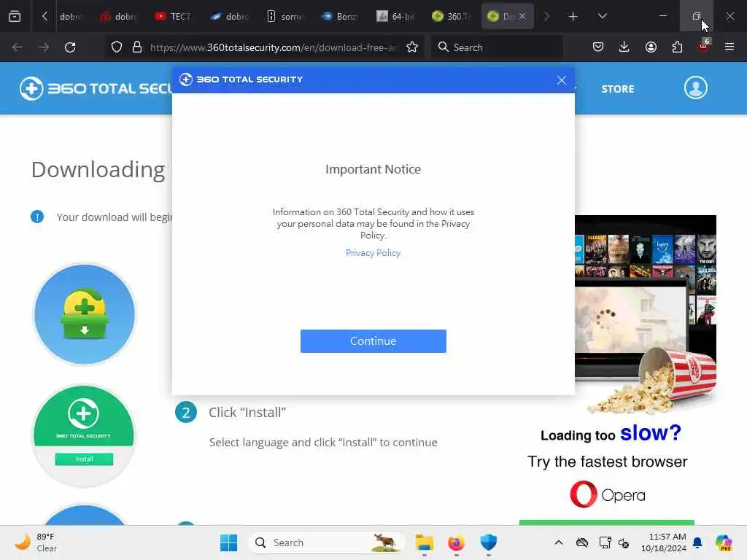Go forward with the browser forward arrow
Screen dimensions: 747x560
(x=43, y=47)
